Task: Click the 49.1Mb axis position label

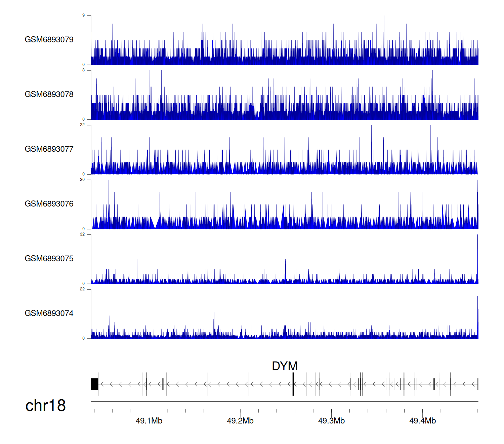Action: tap(149, 421)
